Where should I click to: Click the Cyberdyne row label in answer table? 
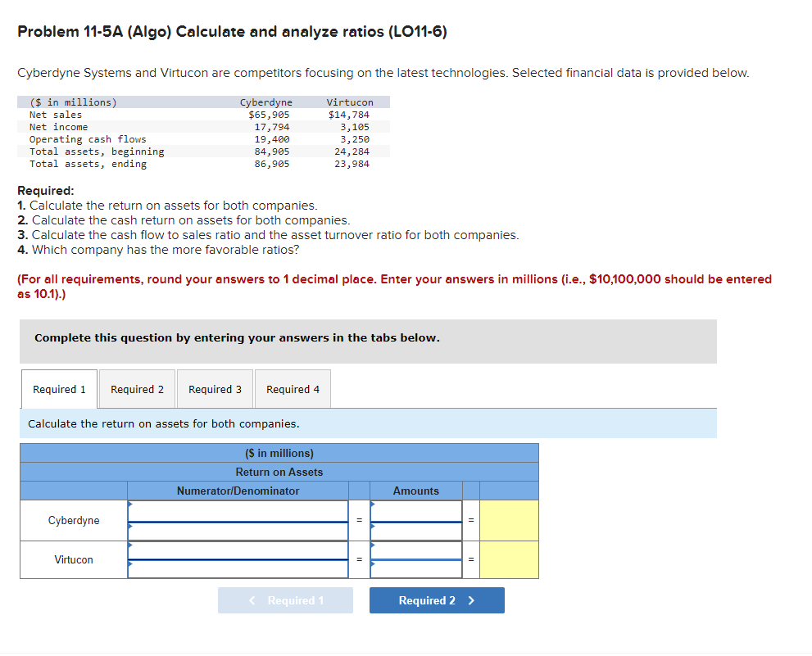coord(74,520)
